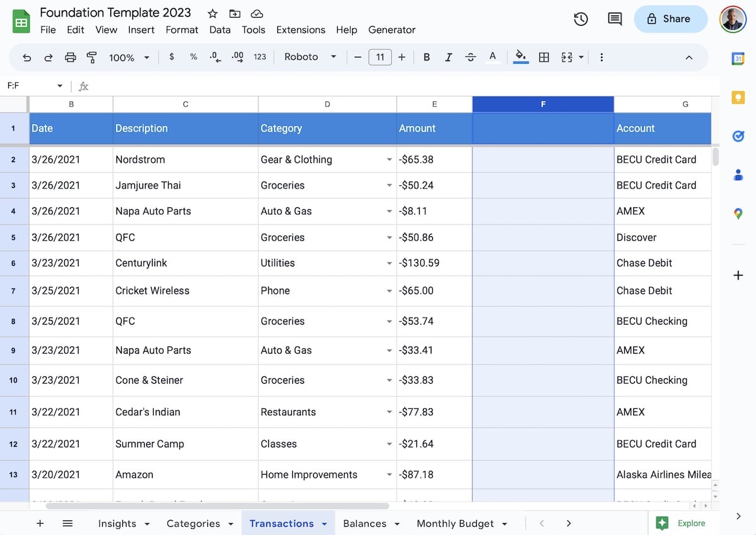The image size is (756, 535).
Task: Open category dropdown for Nordstrom row
Action: (x=389, y=160)
